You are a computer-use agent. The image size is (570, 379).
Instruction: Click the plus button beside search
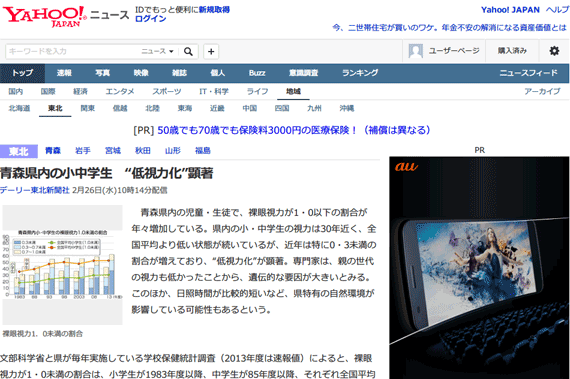(211, 51)
